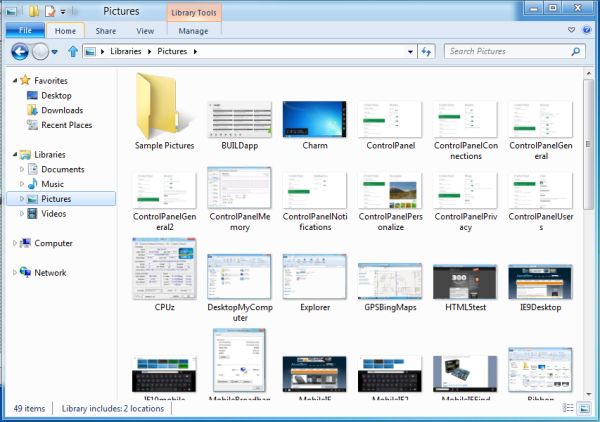600x422 pixels.
Task: Open the address bar history dropdown
Action: click(410, 52)
